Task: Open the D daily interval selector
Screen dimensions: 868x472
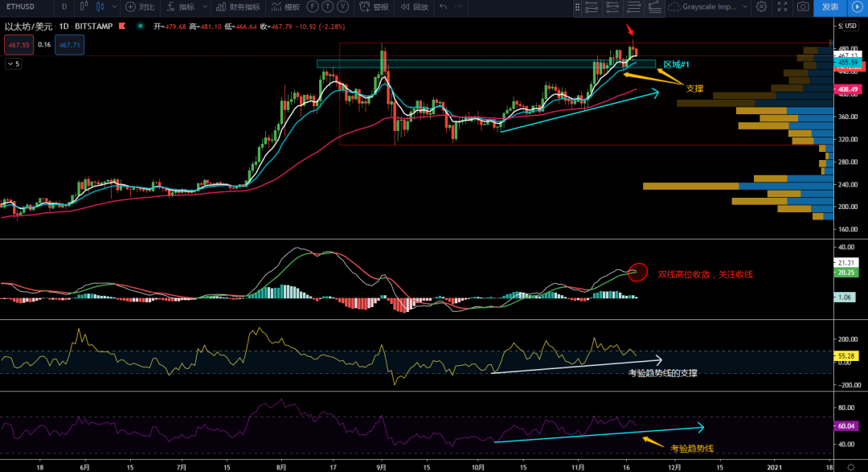Action: [63, 6]
